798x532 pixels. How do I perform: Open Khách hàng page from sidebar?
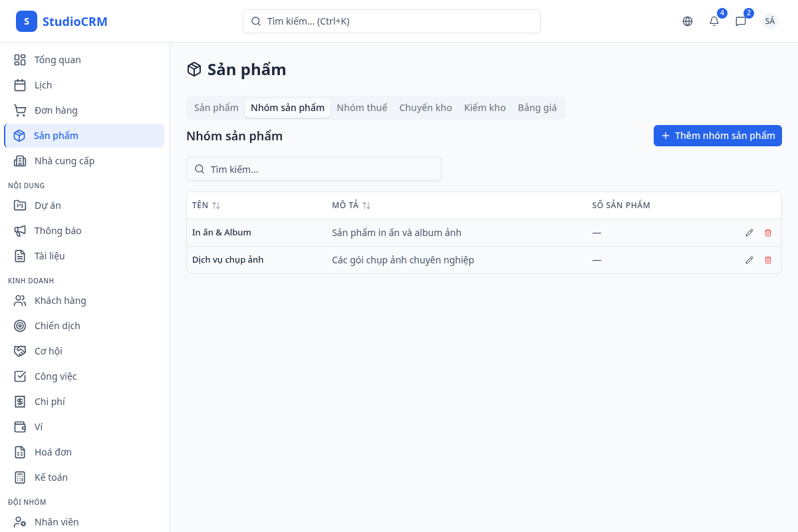60,301
